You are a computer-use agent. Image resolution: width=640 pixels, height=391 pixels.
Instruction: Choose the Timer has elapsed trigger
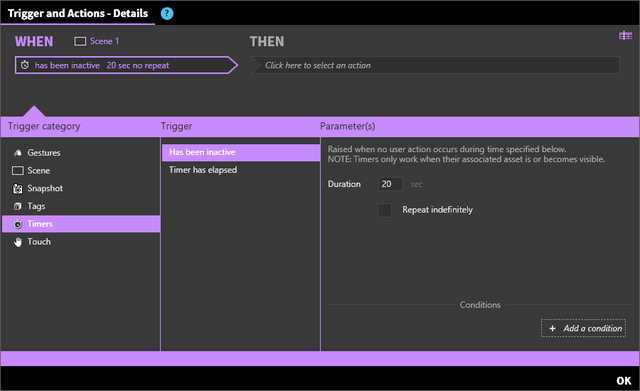pyautogui.click(x=241, y=170)
